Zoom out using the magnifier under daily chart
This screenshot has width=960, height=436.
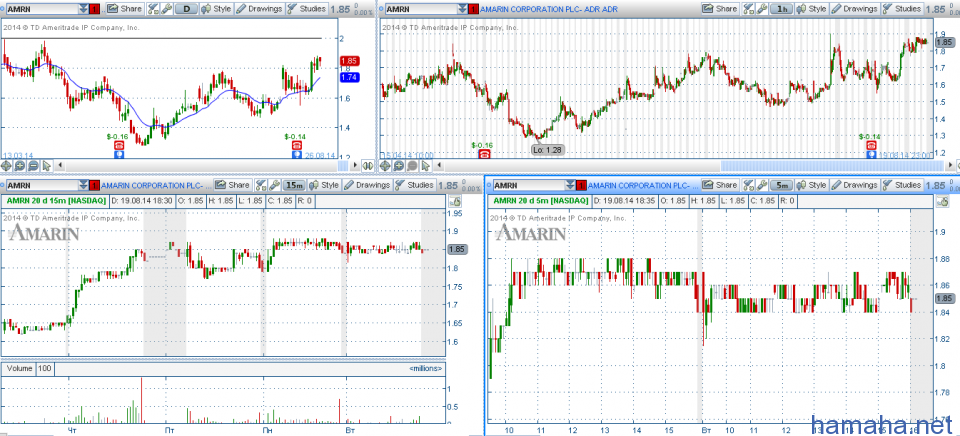click(33, 165)
